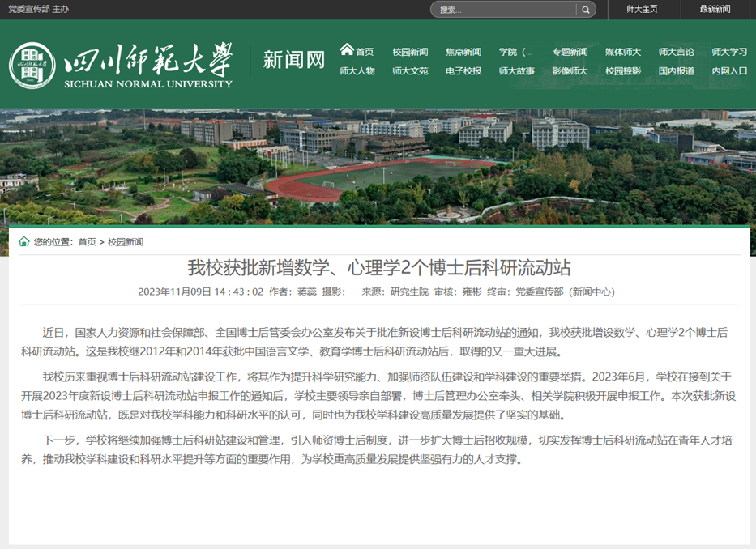Viewport: 756px width, 549px height.
Task: Type in the 搜索 search box
Action: tap(504, 10)
